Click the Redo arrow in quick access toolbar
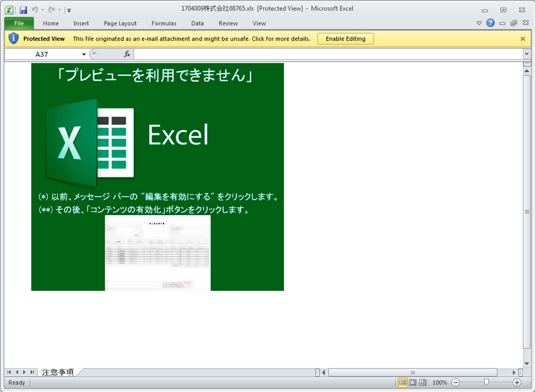 tap(52, 10)
